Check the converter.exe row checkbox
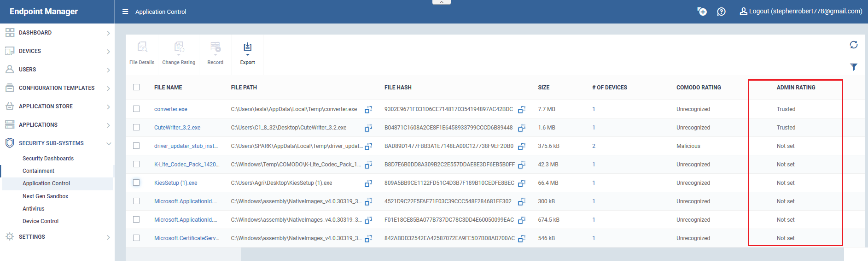 pos(136,109)
